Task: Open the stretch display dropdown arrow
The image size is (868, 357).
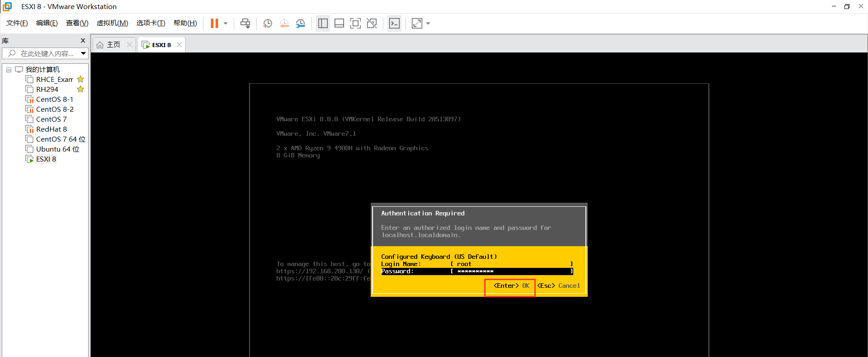Action: click(x=428, y=24)
